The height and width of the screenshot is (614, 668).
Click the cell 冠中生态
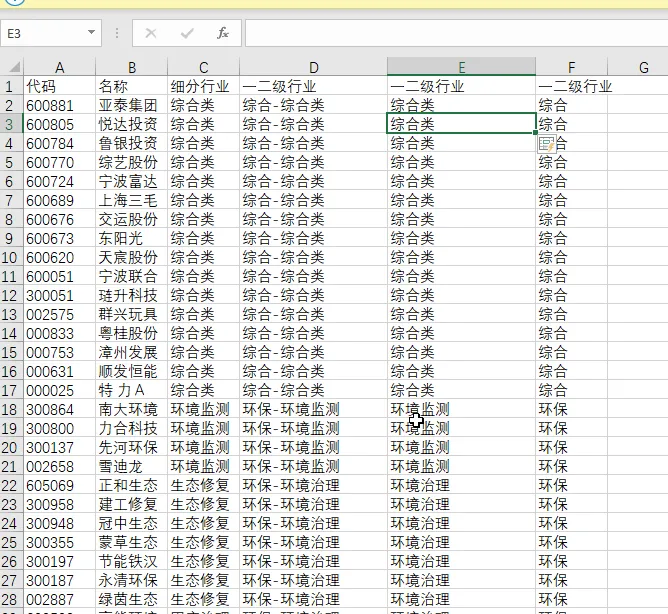[x=132, y=524]
